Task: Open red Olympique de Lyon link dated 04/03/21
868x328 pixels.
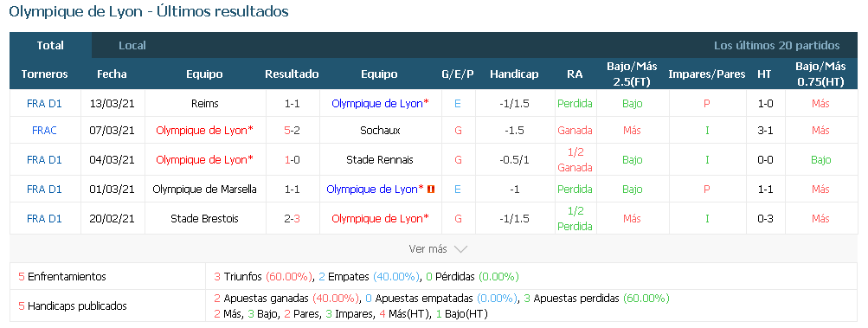Action: point(205,159)
